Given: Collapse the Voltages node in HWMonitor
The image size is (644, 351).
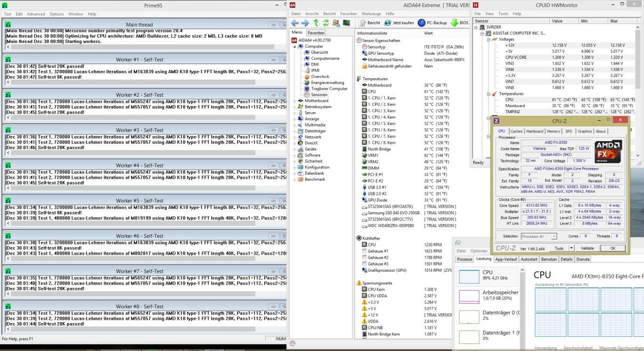Looking at the screenshot, I should tap(488, 40).
